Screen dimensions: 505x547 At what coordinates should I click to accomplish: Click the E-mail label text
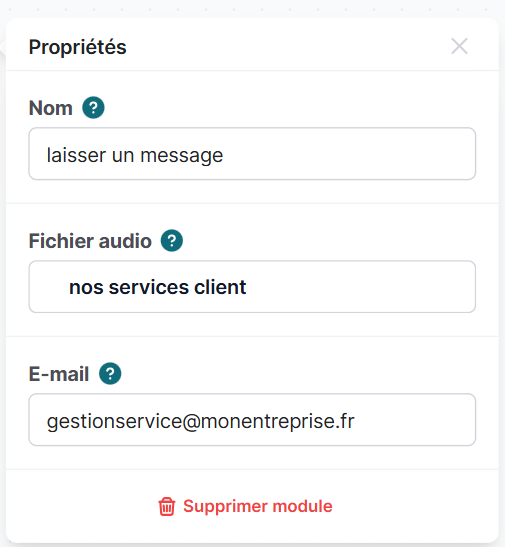click(x=59, y=374)
